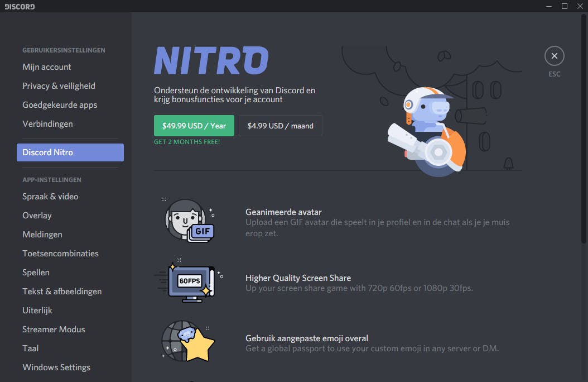Click the vertical scrollbar thumb
Viewport: 588px width, 382px height.
pyautogui.click(x=584, y=128)
